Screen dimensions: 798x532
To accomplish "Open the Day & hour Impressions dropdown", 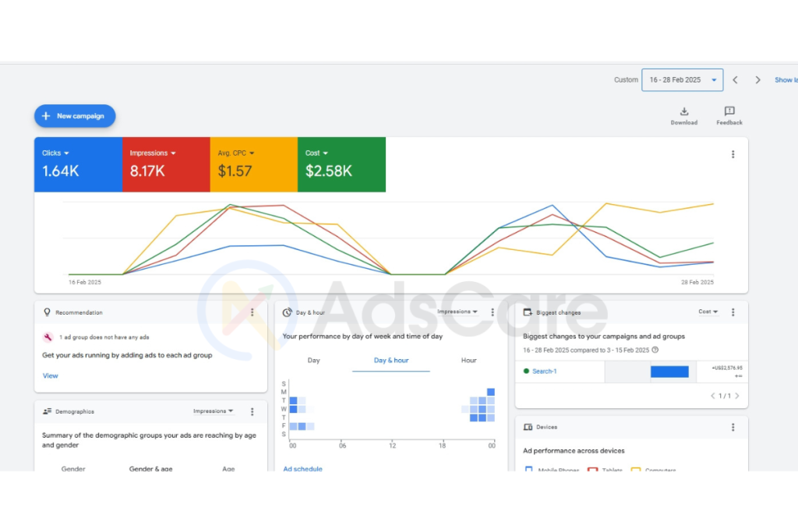I will tap(457, 312).
